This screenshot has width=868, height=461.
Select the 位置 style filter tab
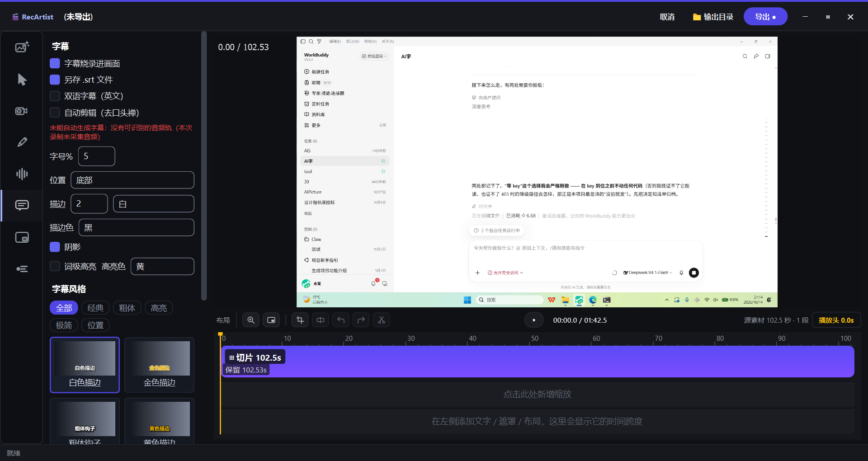click(95, 325)
